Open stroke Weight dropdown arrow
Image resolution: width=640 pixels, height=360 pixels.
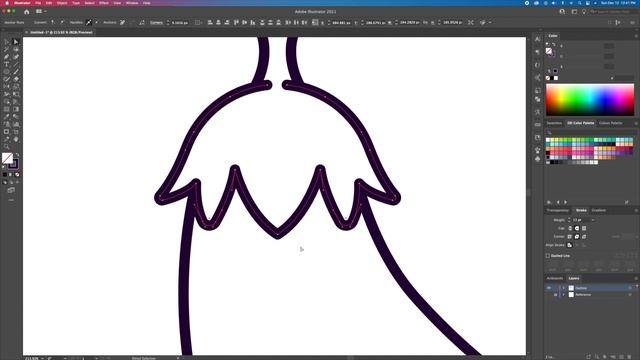[x=593, y=220]
